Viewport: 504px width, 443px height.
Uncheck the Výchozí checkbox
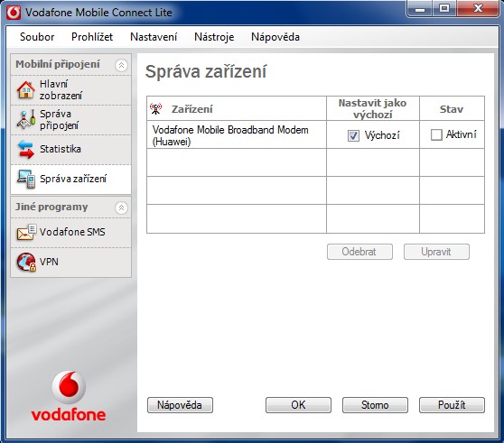(x=353, y=135)
